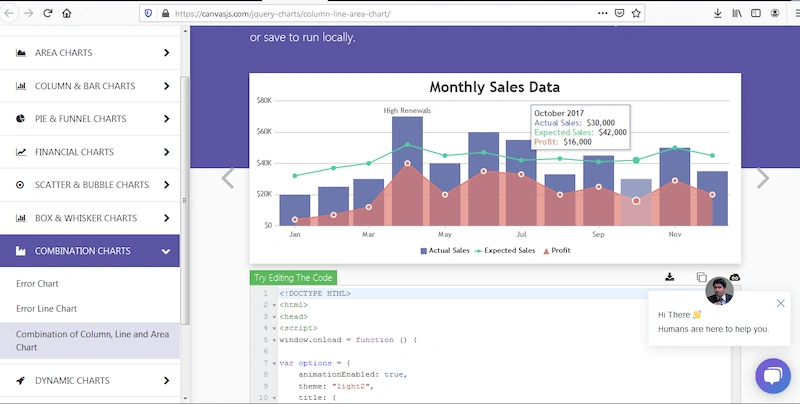Open Scatter & Bubble Charts item

pos(90,185)
